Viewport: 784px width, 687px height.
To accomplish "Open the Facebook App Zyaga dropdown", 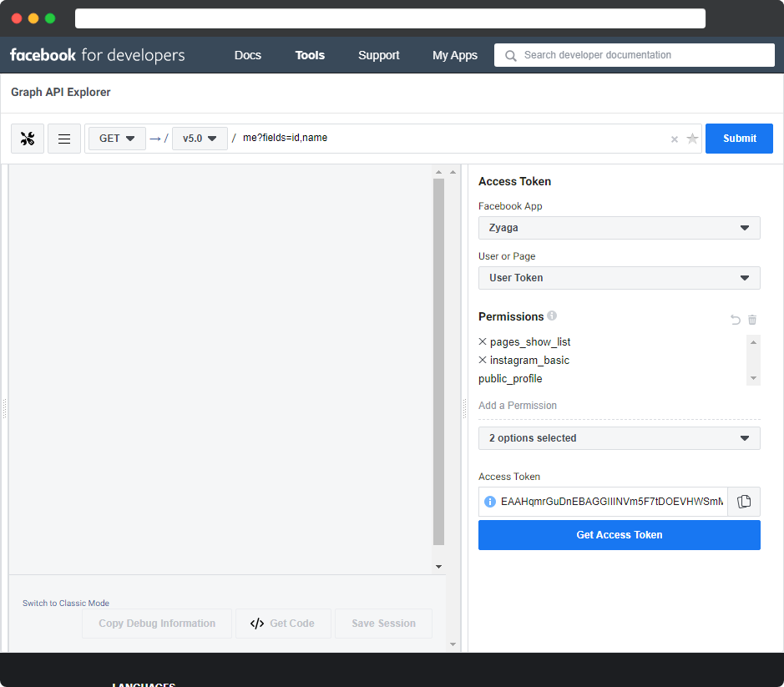I will tap(619, 228).
